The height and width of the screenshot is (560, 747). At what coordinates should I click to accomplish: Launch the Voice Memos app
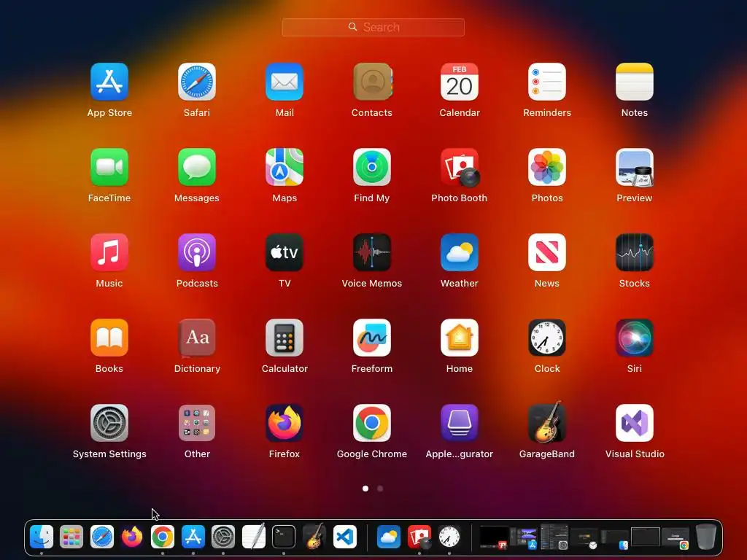coord(372,252)
